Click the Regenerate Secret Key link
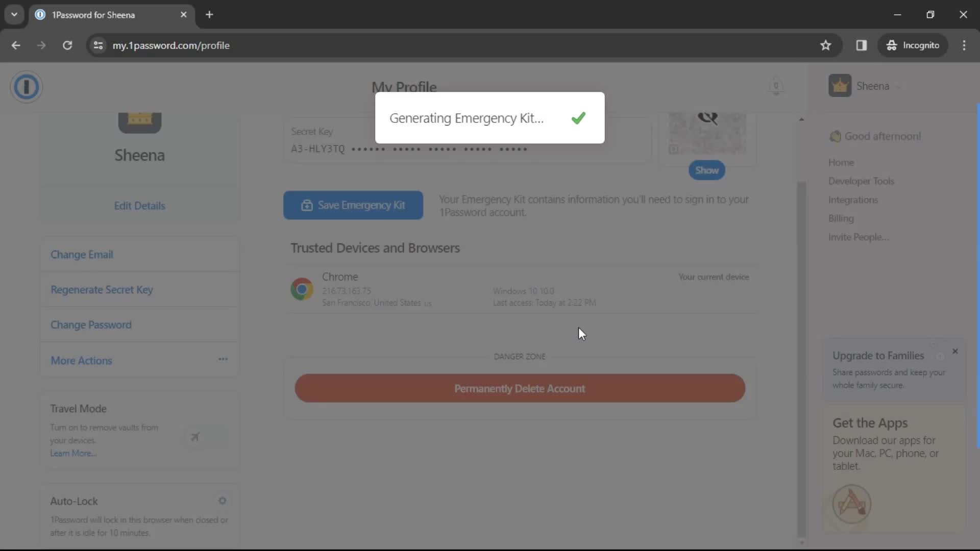The height and width of the screenshot is (551, 980). pos(102,289)
